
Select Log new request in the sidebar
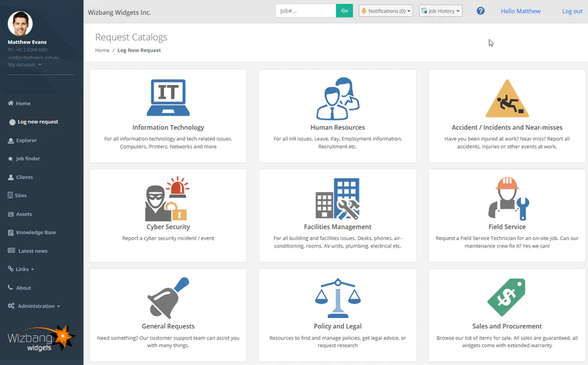tap(38, 122)
